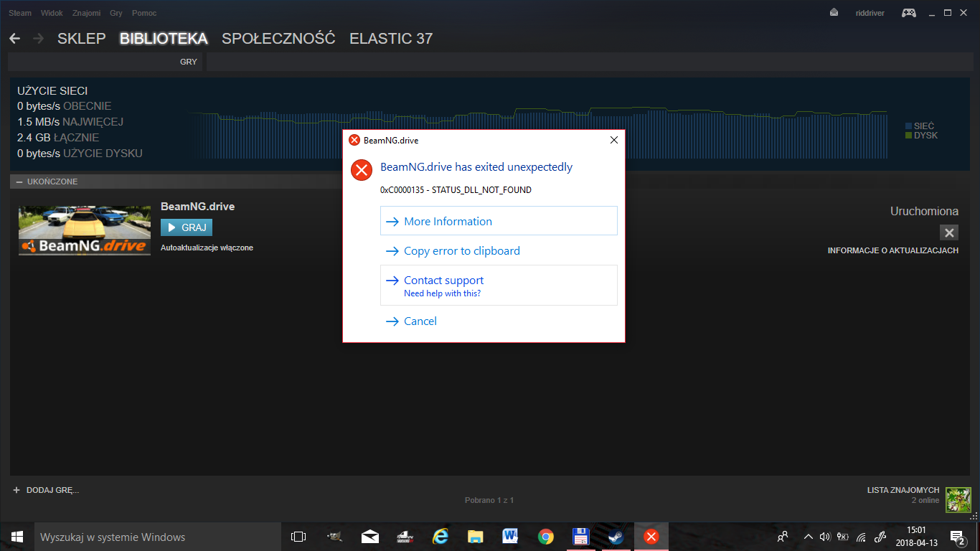
Task: Click the pen tray icon
Action: 880,537
